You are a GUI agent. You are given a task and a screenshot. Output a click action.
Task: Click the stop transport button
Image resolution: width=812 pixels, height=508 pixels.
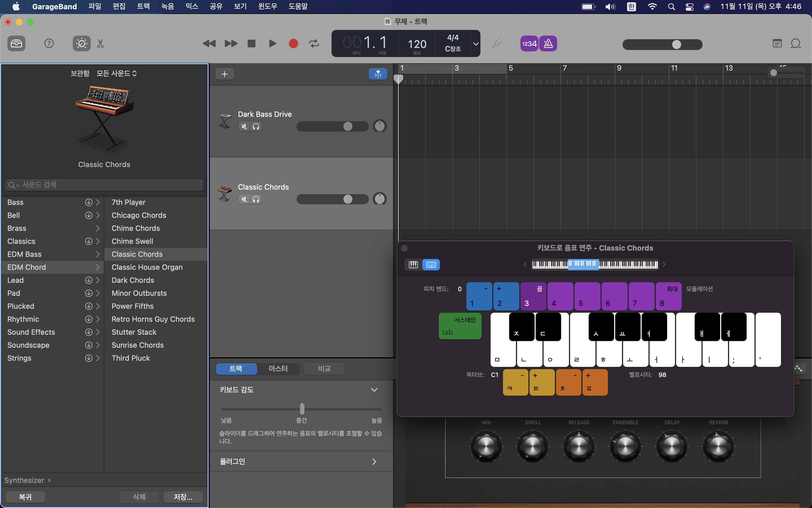click(x=251, y=44)
